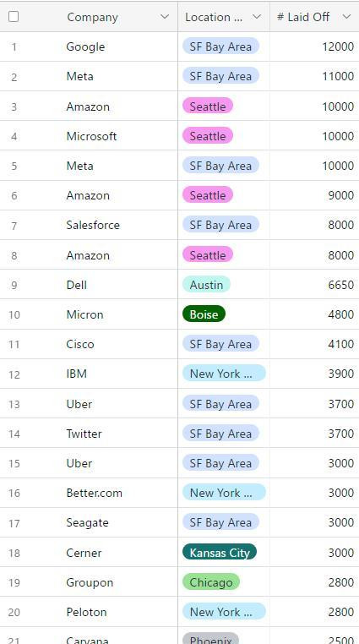The image size is (359, 644).
Task: Open the # Laid Off column dropdown
Action: (346, 17)
